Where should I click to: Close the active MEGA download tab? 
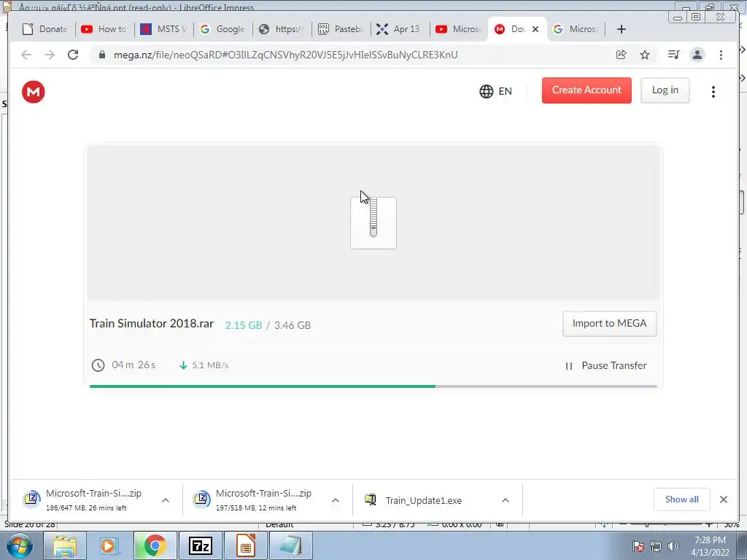point(535,29)
